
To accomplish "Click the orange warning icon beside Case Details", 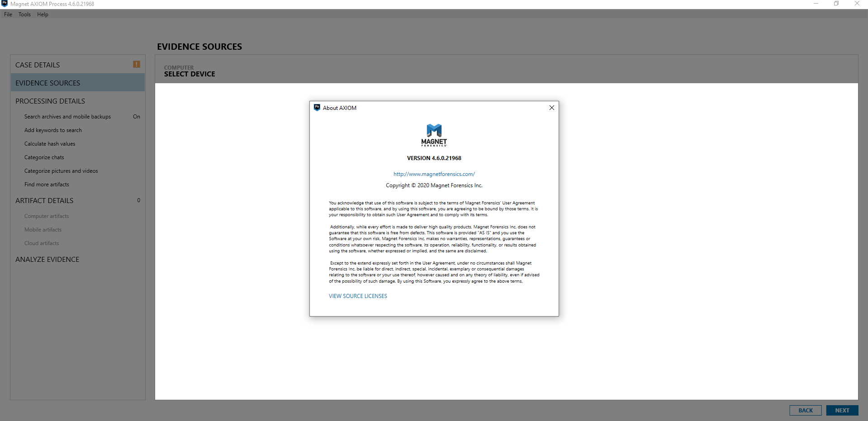I will tap(137, 64).
